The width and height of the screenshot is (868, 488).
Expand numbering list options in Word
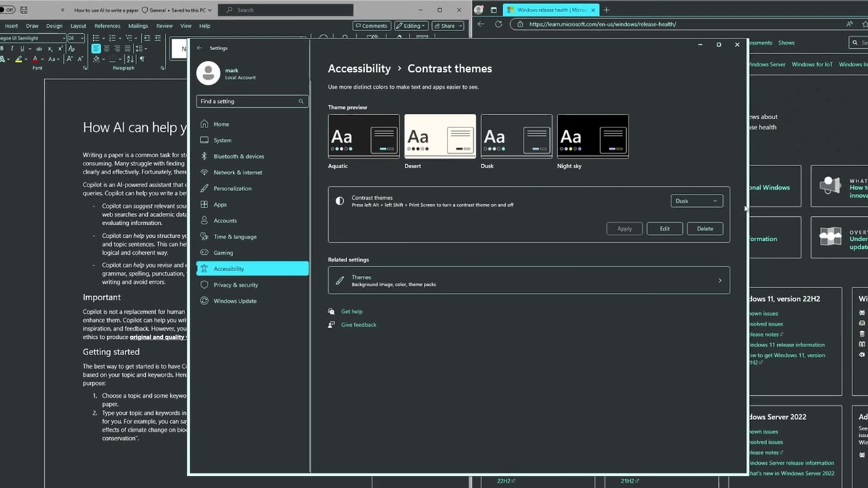coord(120,39)
